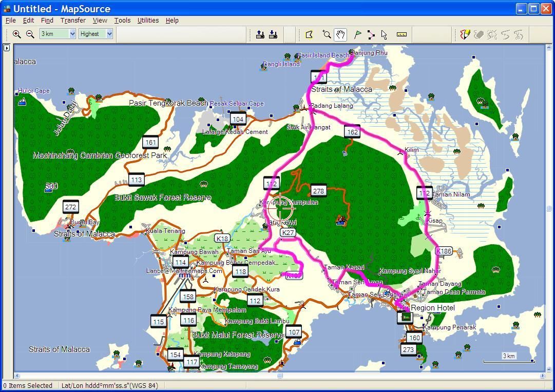Select the Track Draw pencil tool
Image resolution: width=555 pixels, height=392 pixels.
coord(465,34)
